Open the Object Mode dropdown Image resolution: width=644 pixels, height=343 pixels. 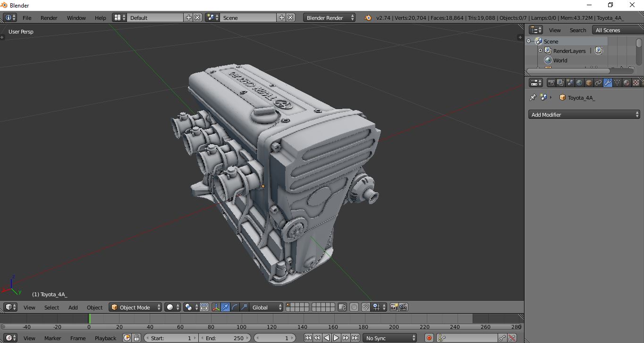136,307
